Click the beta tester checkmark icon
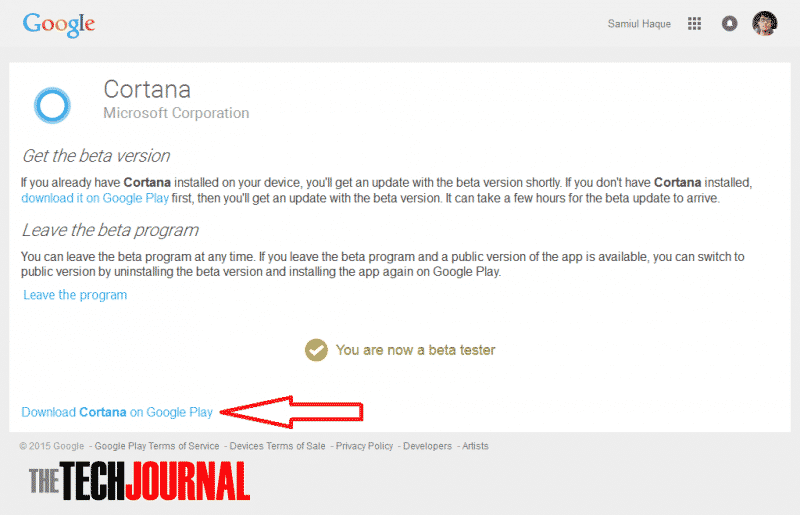 [316, 350]
